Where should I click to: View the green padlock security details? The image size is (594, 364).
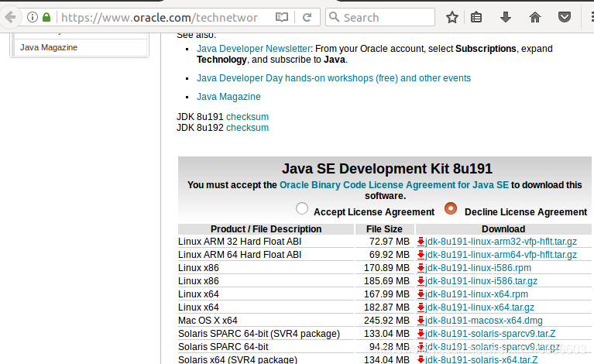[x=46, y=17]
